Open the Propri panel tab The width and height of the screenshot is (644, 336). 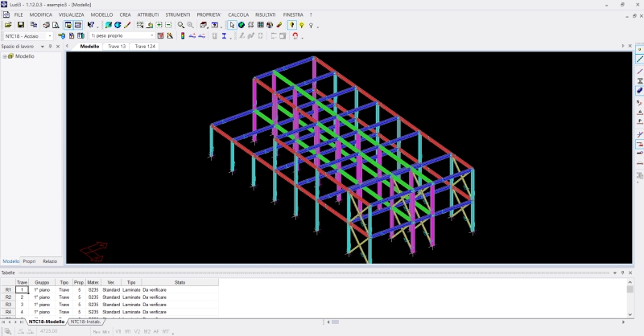[x=29, y=261]
